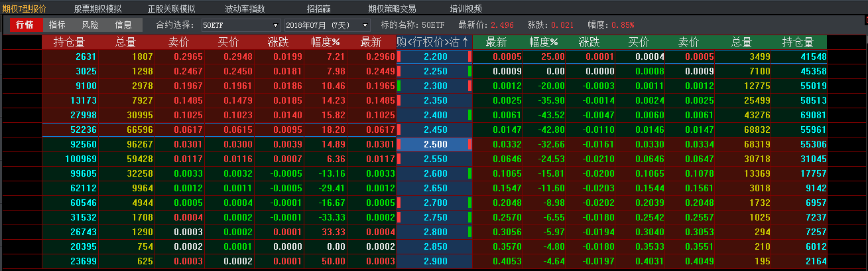Click put volume value 43276
Image resolution: width=868 pixels, height=271 pixels.
point(758,115)
